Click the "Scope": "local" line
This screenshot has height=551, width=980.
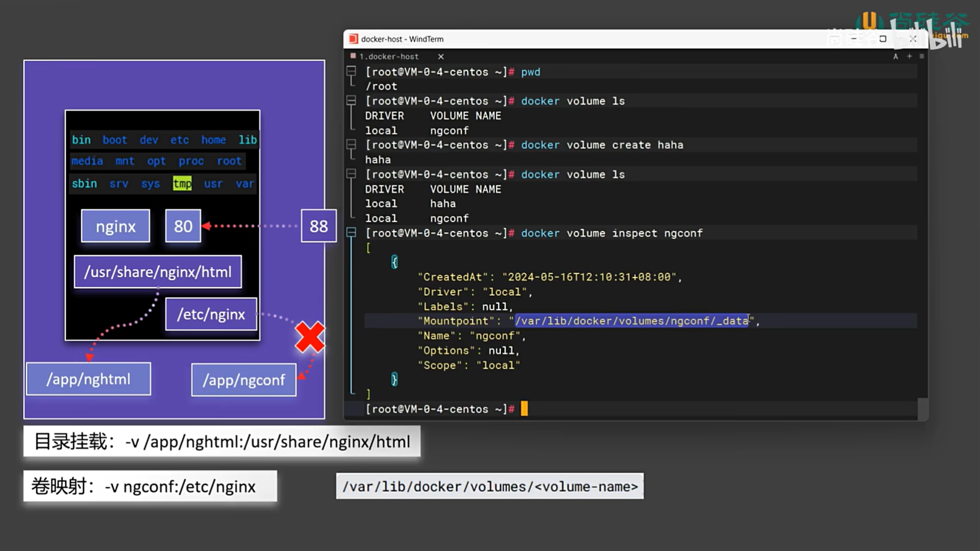[x=469, y=365]
